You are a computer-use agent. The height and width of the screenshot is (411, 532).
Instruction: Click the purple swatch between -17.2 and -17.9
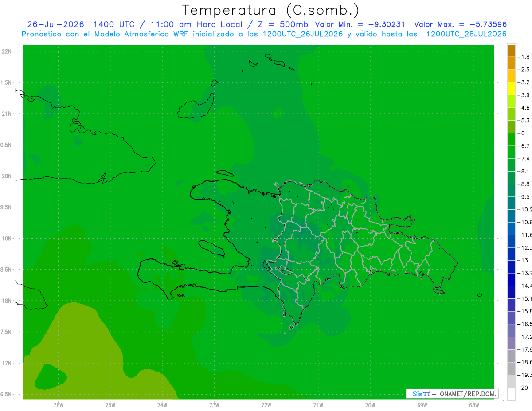point(511,343)
